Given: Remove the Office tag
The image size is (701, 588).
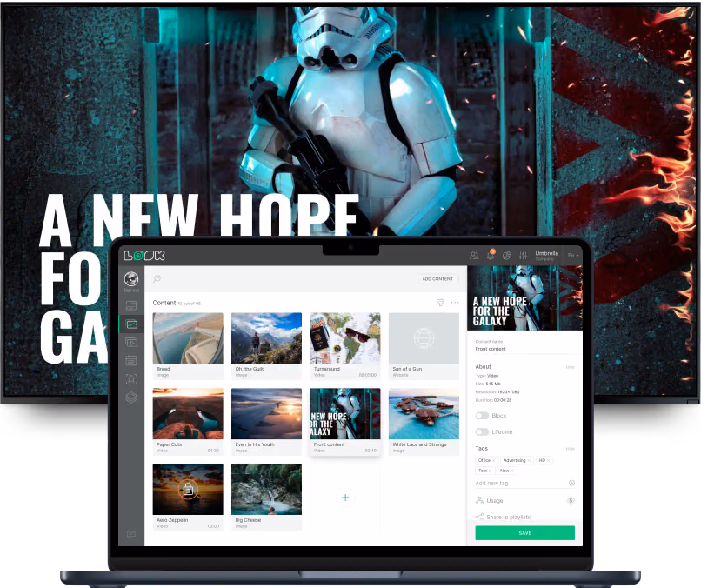Looking at the screenshot, I should [493, 460].
